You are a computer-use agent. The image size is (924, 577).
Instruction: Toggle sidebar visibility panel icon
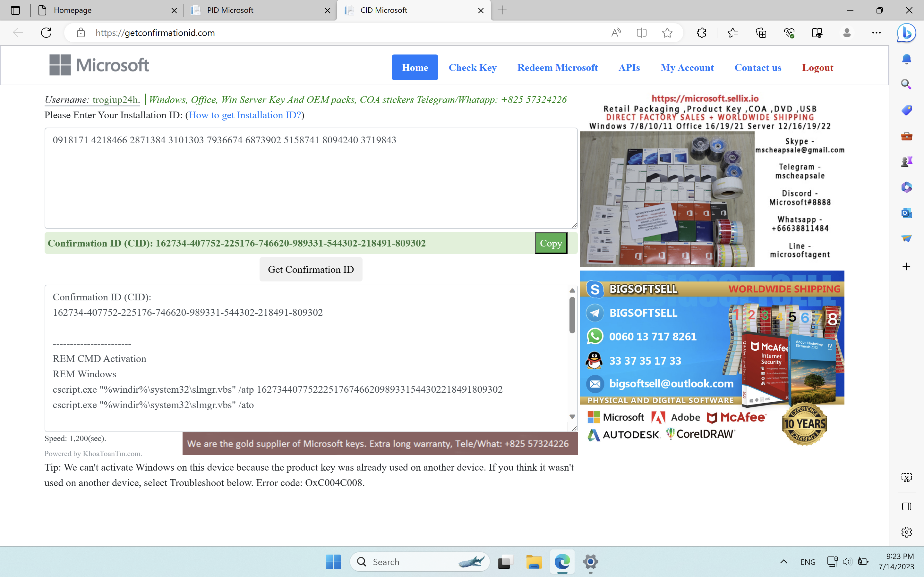click(x=906, y=506)
